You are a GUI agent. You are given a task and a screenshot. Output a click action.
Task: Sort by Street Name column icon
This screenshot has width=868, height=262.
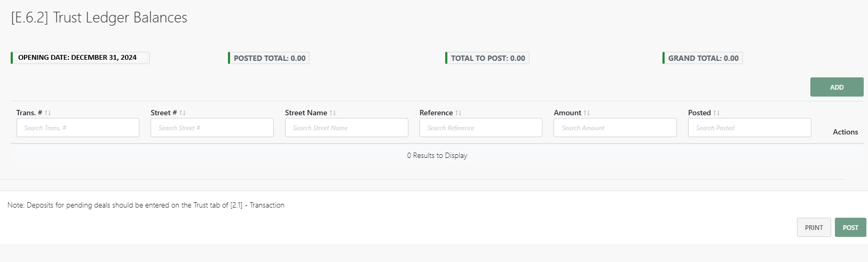333,113
